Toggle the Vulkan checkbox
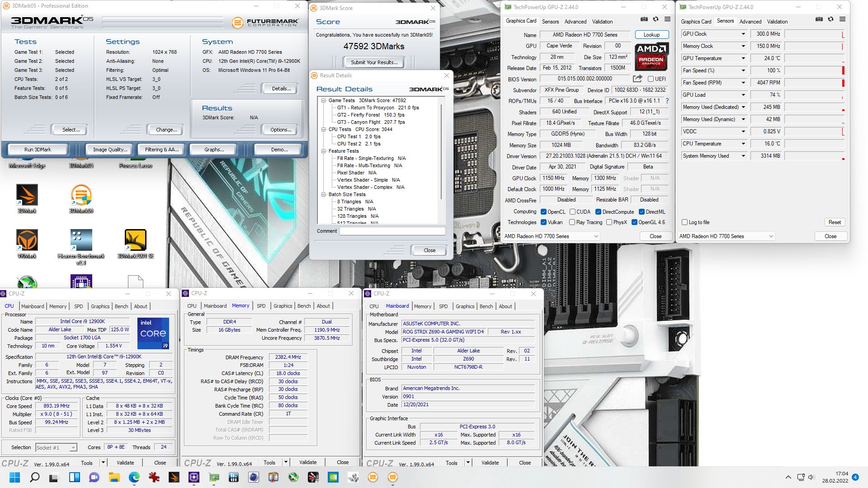Viewport: 868px width, 488px height. (544, 222)
